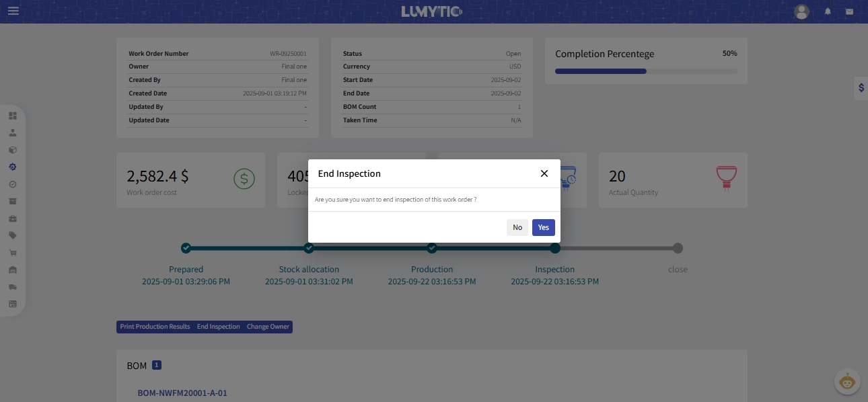
Task: Click Print Production Results button
Action: click(155, 327)
